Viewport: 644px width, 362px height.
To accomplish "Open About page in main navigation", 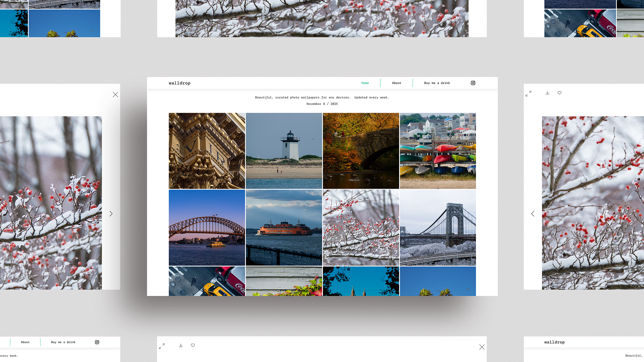I will pyautogui.click(x=396, y=83).
